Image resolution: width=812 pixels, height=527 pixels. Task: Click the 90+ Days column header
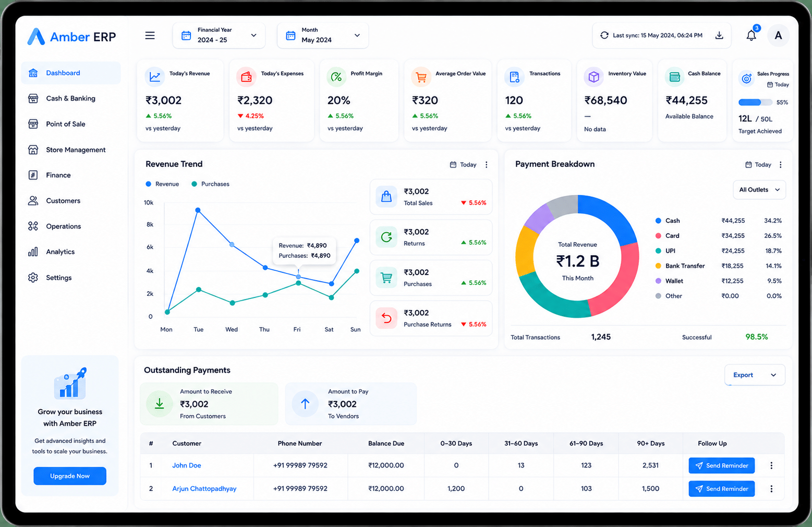click(651, 444)
